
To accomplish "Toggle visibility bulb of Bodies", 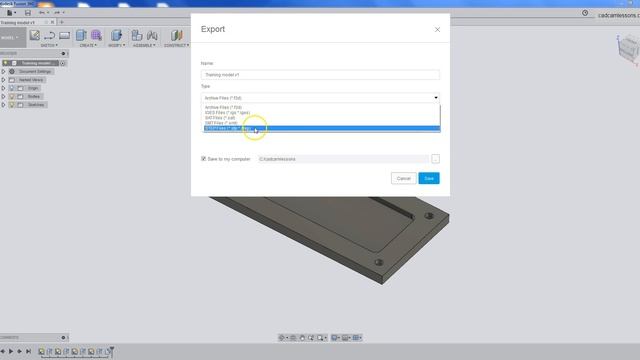I will pyautogui.click(x=12, y=96).
